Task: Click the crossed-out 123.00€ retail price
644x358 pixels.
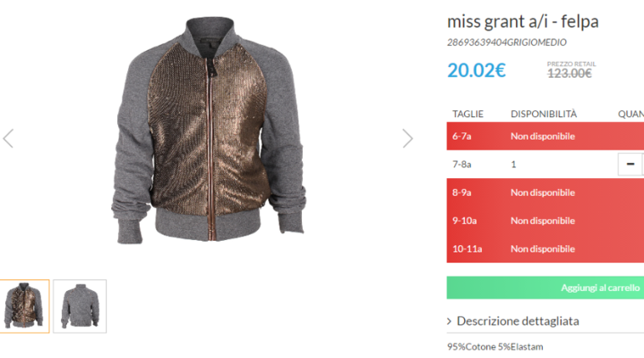Action: click(x=570, y=73)
